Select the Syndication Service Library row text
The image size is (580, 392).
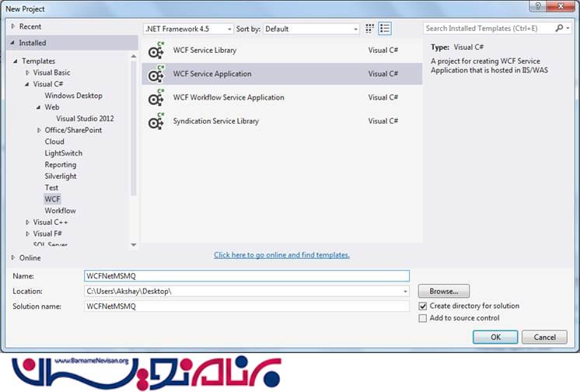point(216,121)
